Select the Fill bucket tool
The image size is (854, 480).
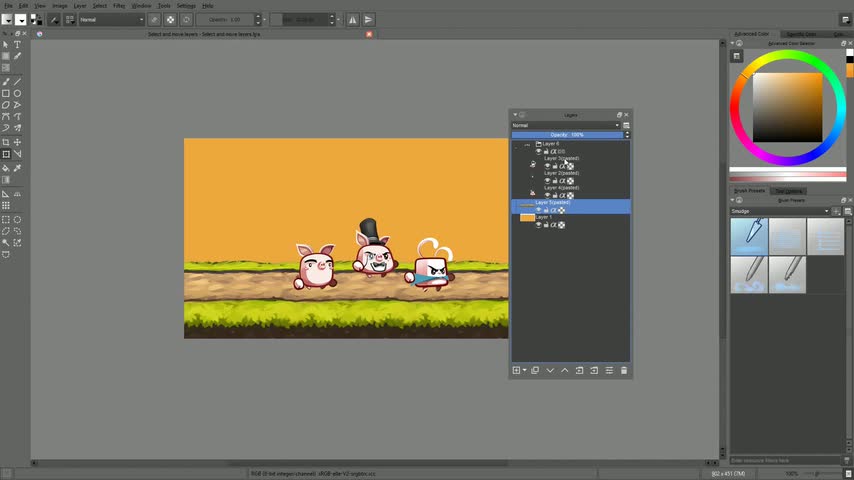coord(5,168)
